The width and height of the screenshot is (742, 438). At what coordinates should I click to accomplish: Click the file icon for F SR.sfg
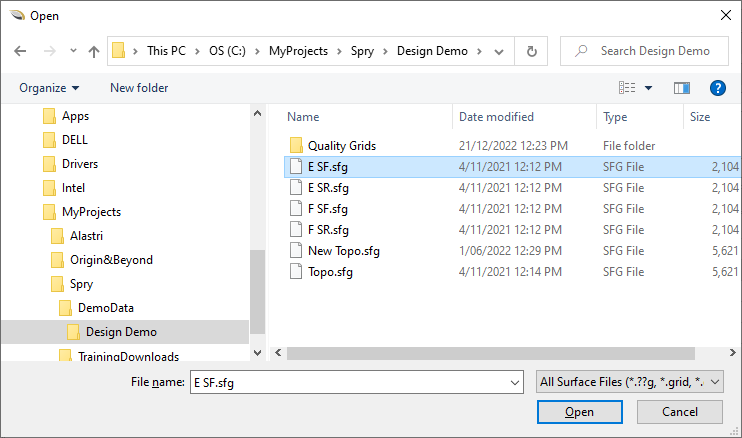(296, 229)
